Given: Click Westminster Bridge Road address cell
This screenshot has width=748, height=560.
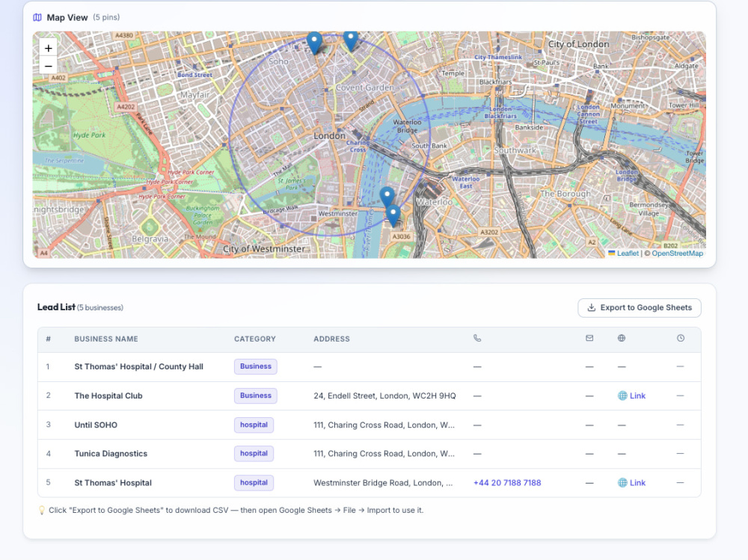Looking at the screenshot, I should [x=383, y=483].
